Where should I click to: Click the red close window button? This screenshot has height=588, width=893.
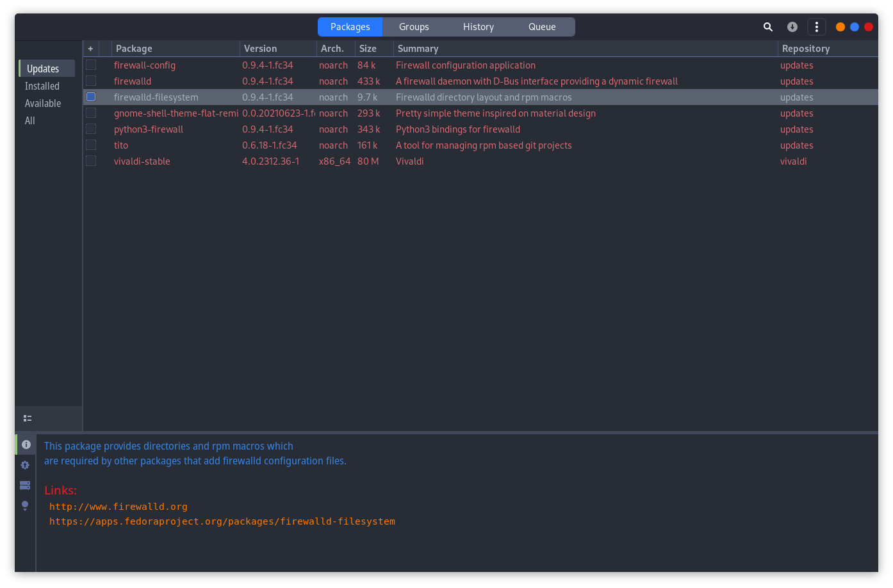[869, 27]
